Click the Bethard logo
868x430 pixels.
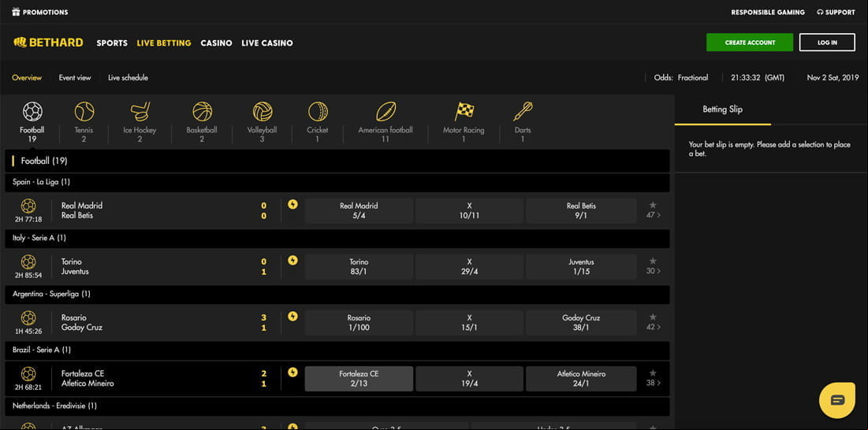click(48, 43)
